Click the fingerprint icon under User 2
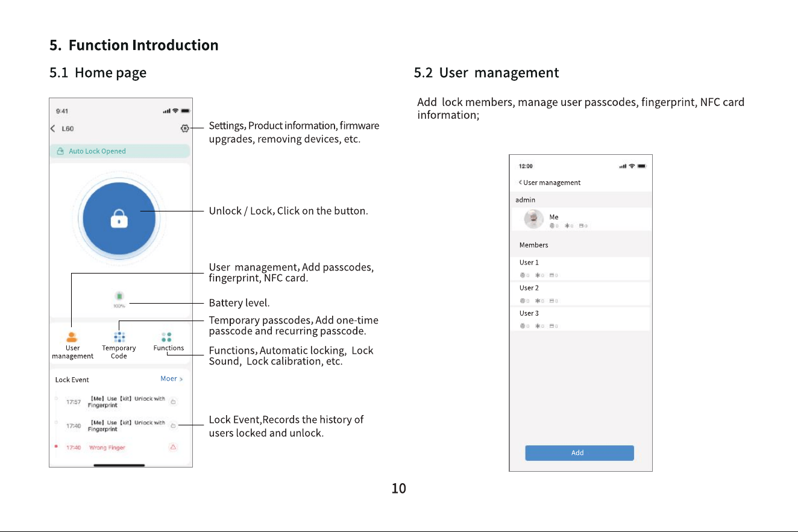 click(523, 301)
